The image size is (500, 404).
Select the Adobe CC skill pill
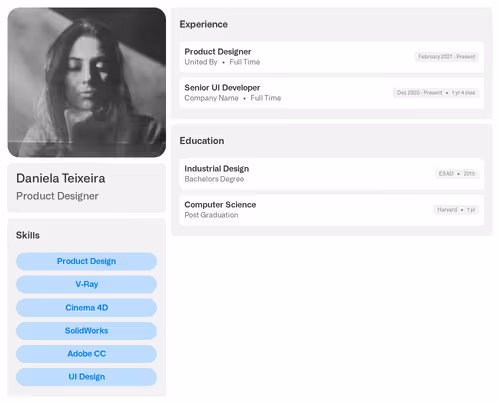(86, 354)
